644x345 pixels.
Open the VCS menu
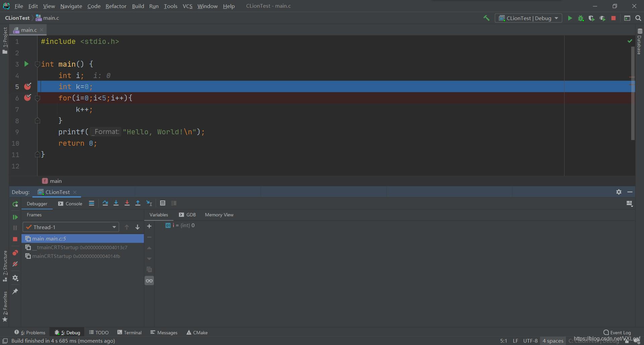click(187, 6)
